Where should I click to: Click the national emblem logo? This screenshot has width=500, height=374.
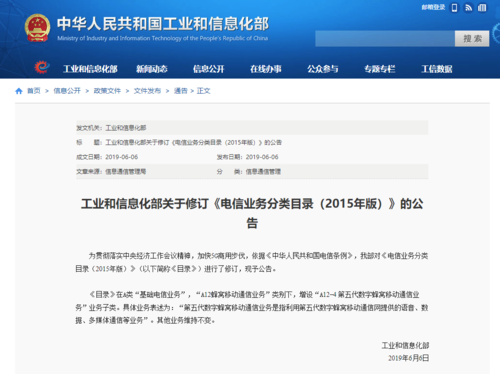click(37, 28)
